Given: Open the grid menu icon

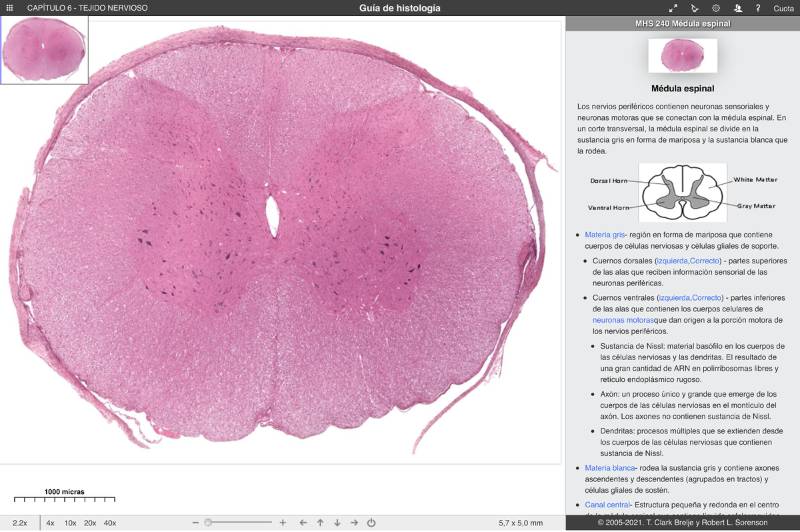Looking at the screenshot, I should [x=9, y=8].
